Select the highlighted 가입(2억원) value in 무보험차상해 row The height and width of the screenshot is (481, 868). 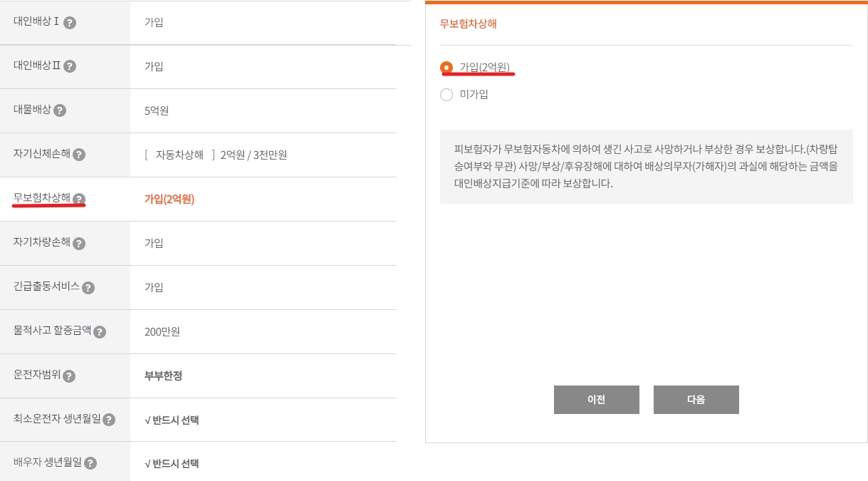pyautogui.click(x=169, y=199)
